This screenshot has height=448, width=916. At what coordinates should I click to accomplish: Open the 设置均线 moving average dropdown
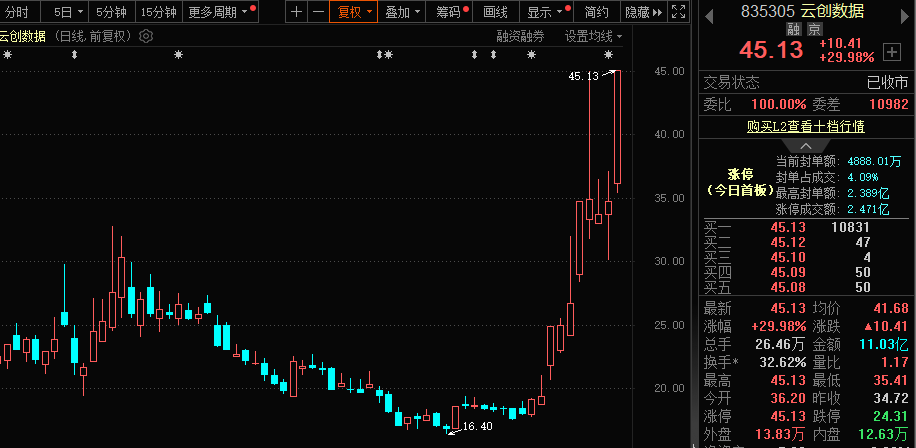pos(593,36)
